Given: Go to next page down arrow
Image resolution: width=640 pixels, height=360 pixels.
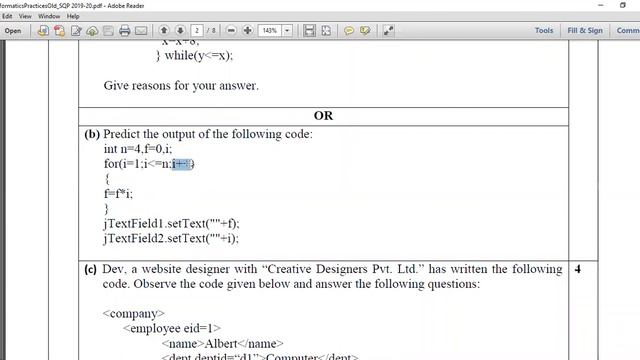Looking at the screenshot, I should [x=180, y=31].
